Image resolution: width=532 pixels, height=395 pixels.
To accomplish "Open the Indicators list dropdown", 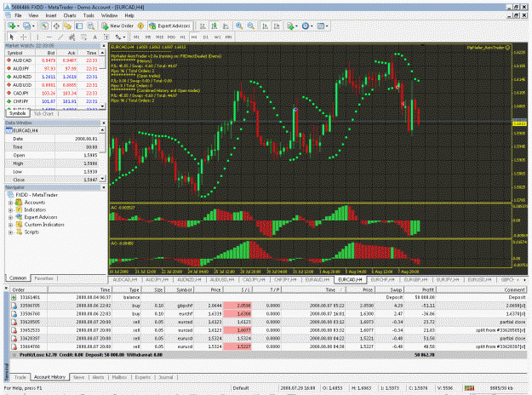I will (x=292, y=26).
